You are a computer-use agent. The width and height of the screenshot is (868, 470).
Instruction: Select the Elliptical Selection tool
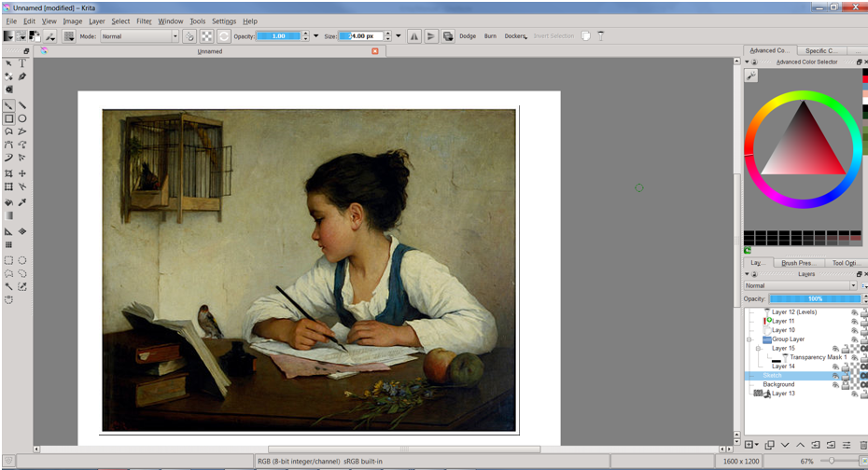tap(22, 260)
